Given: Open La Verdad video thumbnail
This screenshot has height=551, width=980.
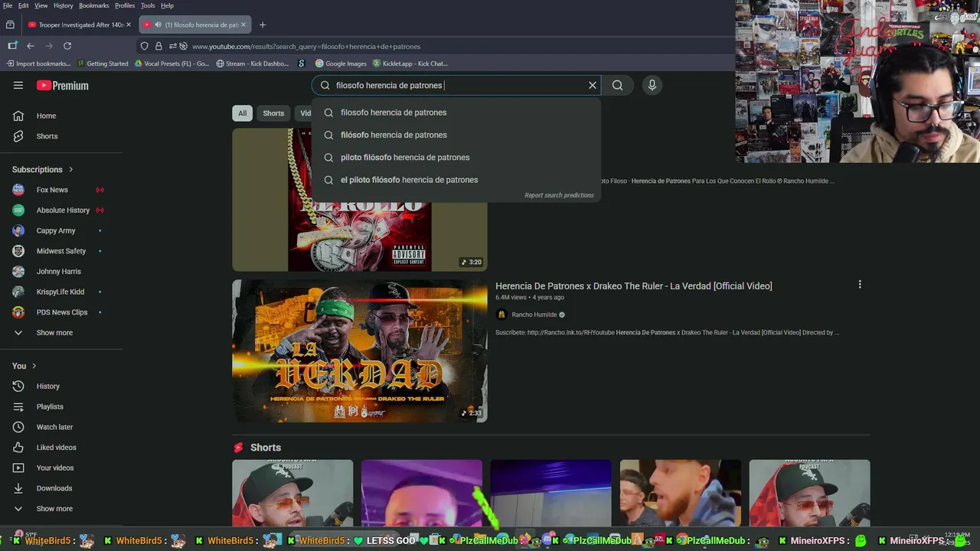Looking at the screenshot, I should pos(360,350).
